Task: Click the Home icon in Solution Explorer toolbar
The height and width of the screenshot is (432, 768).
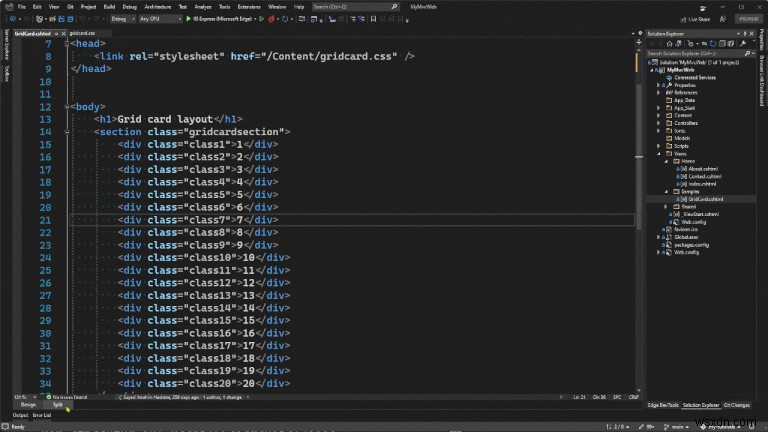Action: click(669, 44)
